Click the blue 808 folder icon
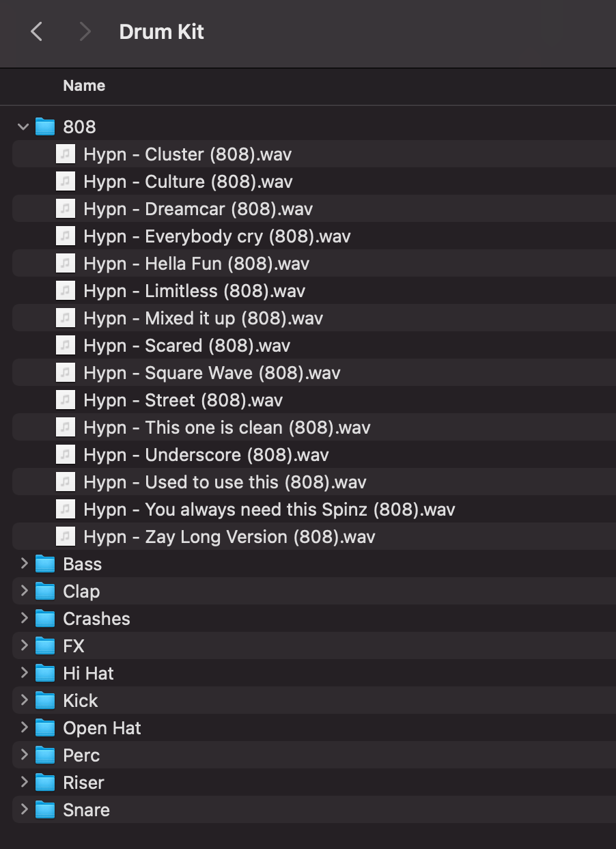Viewport: 616px width, 849px height. tap(44, 126)
